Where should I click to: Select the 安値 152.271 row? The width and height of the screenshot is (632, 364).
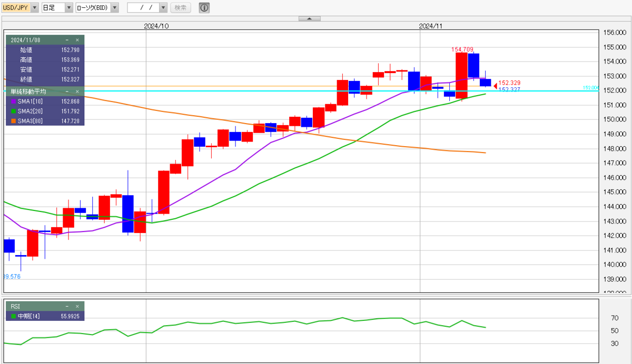pos(45,70)
